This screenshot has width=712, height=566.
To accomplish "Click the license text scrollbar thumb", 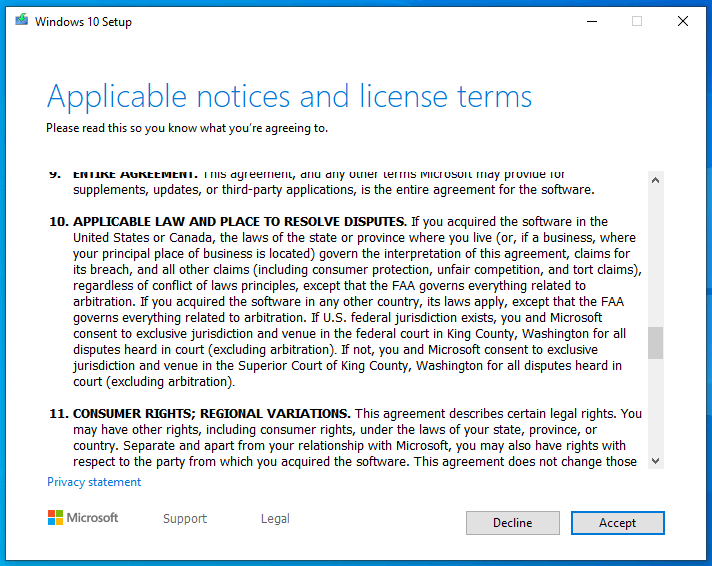I will pos(655,343).
